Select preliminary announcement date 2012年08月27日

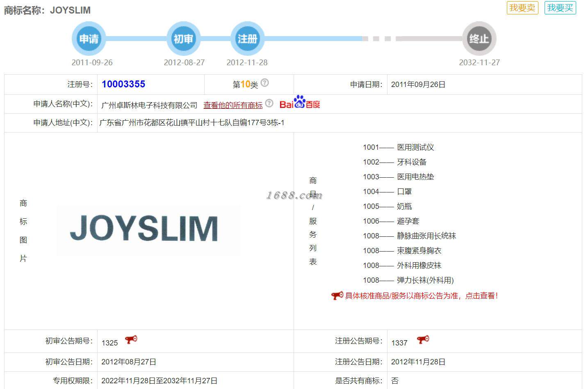tap(129, 362)
